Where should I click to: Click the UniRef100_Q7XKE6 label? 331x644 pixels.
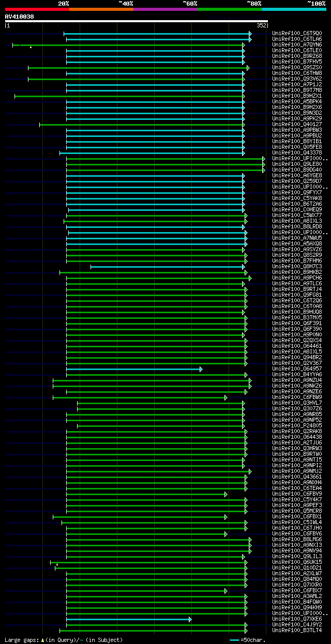pos(297,619)
